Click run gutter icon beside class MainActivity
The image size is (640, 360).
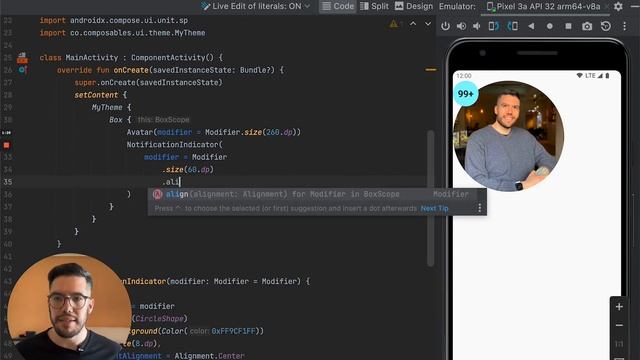click(22, 58)
